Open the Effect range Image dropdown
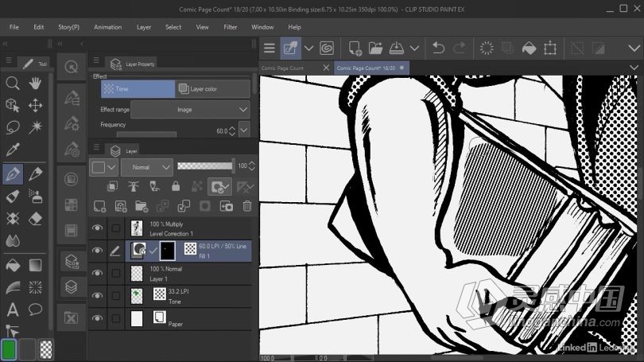 click(x=190, y=110)
